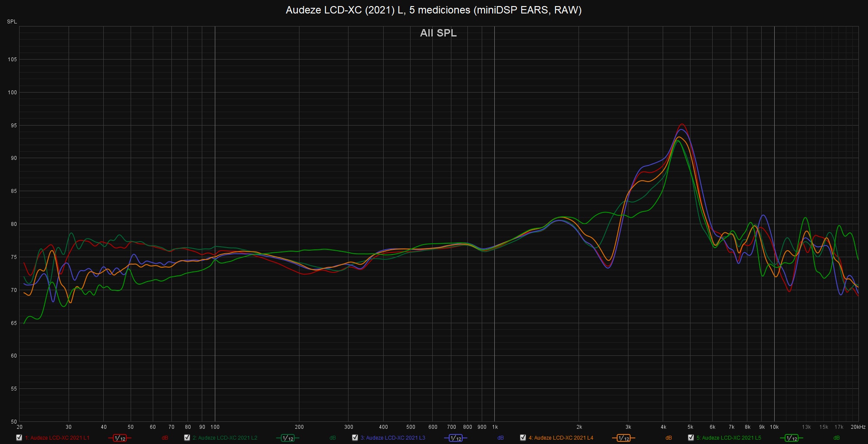Image resolution: width=868 pixels, height=444 pixels.
Task: Click the dark green 1/12 smoothing icon for L2
Action: 288,438
